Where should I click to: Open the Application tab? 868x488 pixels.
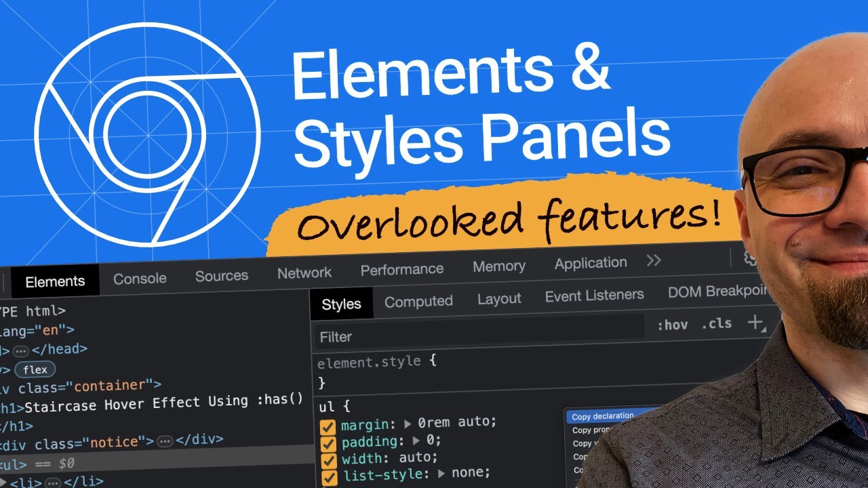tap(591, 263)
